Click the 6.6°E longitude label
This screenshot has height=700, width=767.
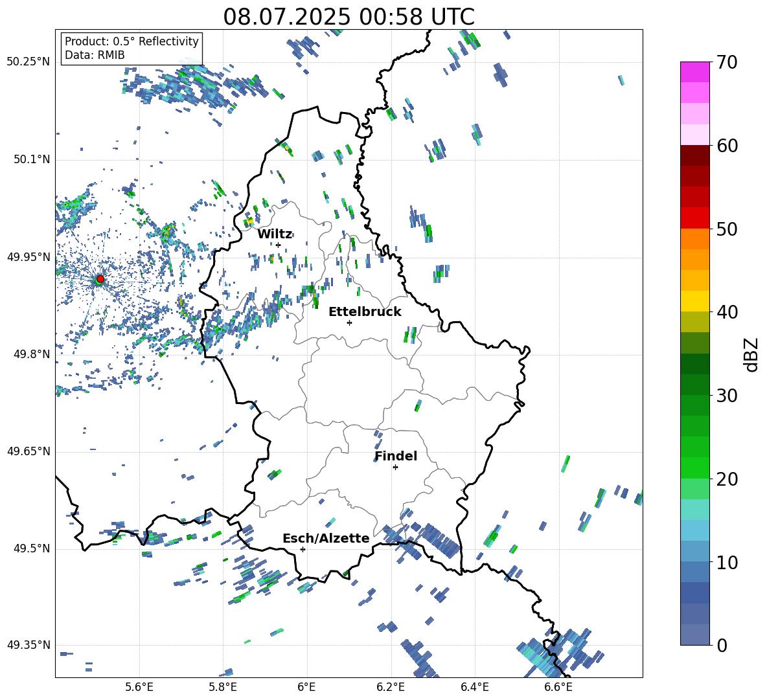(558, 688)
